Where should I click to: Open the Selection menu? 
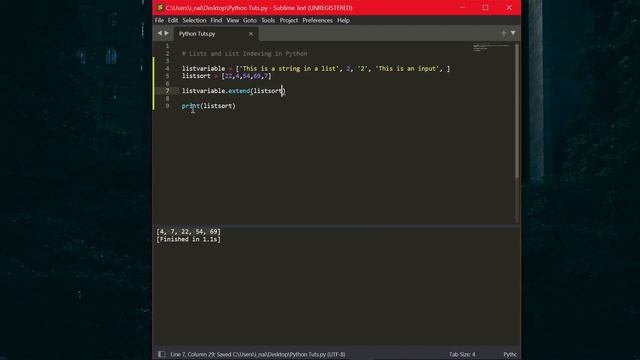194,20
